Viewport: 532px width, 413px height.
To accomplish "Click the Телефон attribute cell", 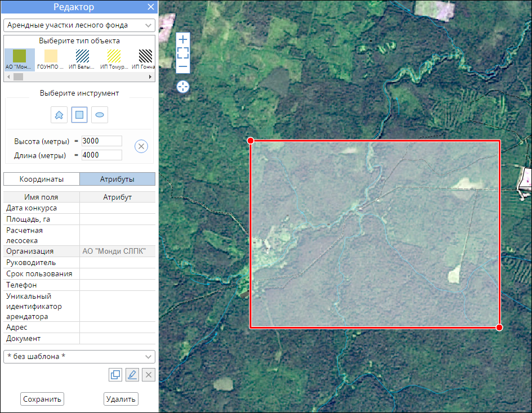I will 118,285.
